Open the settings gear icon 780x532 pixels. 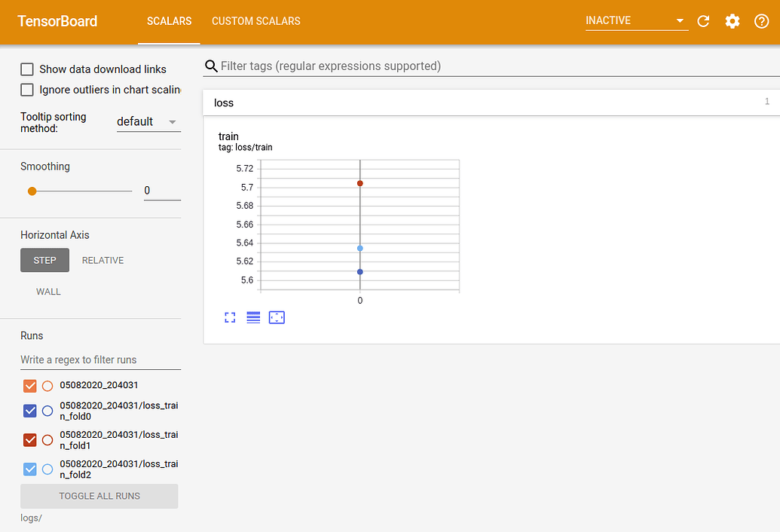point(732,21)
